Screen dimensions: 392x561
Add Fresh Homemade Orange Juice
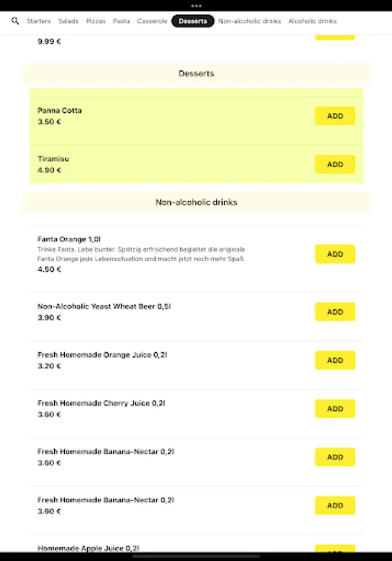335,360
